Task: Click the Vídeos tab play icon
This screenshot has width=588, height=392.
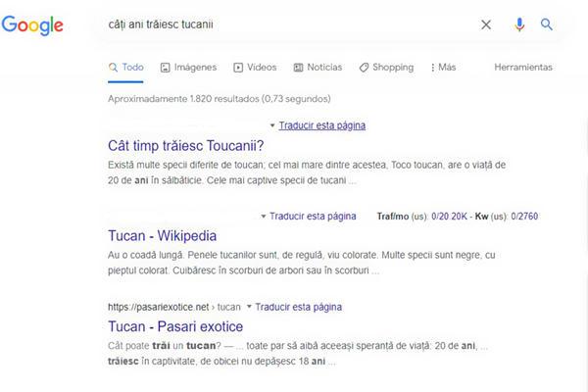Action: pyautogui.click(x=238, y=68)
